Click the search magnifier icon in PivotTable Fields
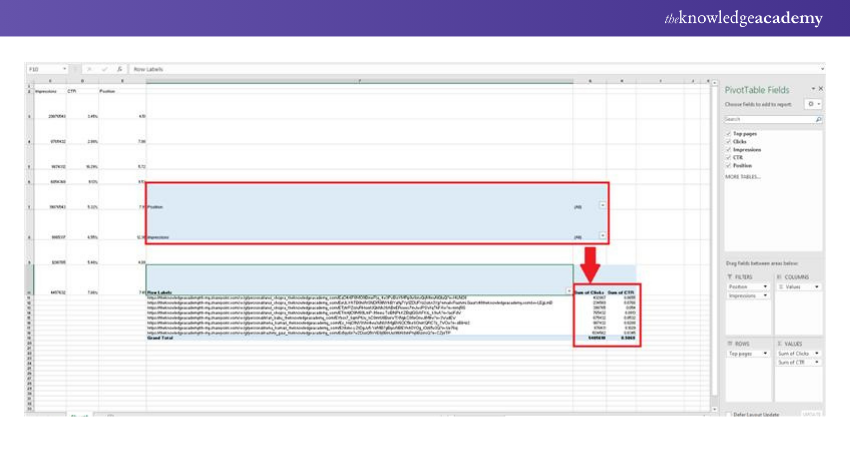This screenshot has height=450, width=850. [x=818, y=119]
